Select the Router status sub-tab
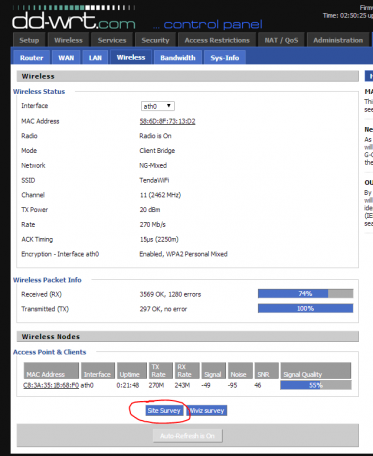373x456 pixels. pyautogui.click(x=32, y=57)
